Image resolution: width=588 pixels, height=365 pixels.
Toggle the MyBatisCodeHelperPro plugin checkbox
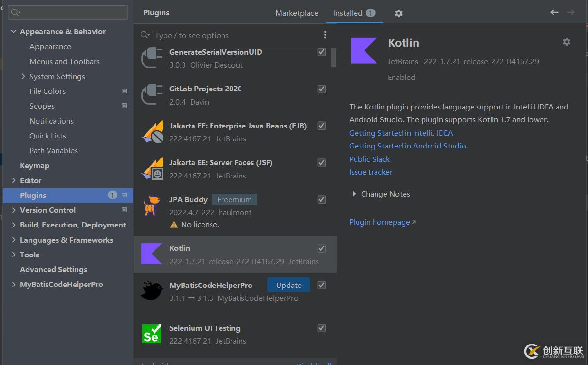(322, 285)
